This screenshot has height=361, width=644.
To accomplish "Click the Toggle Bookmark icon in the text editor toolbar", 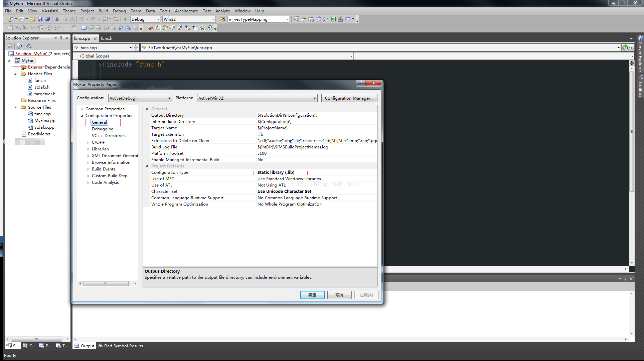I will (84, 28).
